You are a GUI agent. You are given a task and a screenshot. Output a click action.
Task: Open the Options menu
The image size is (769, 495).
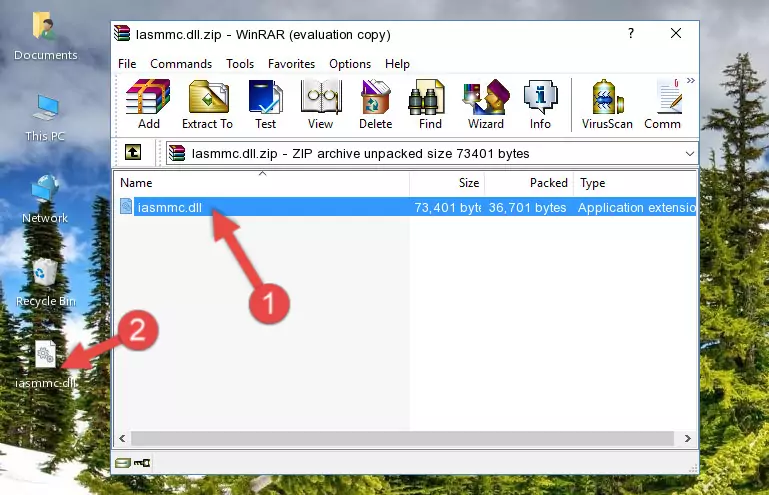point(350,64)
